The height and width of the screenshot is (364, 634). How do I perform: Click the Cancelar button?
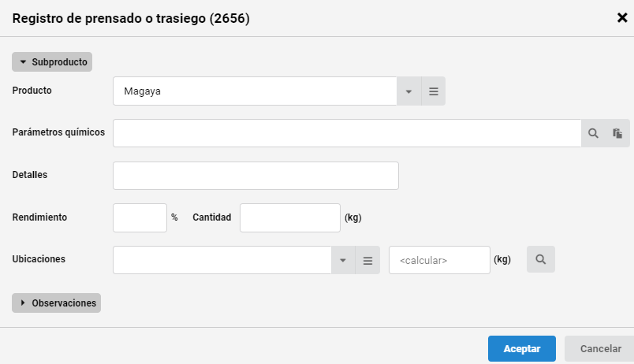[x=600, y=349]
